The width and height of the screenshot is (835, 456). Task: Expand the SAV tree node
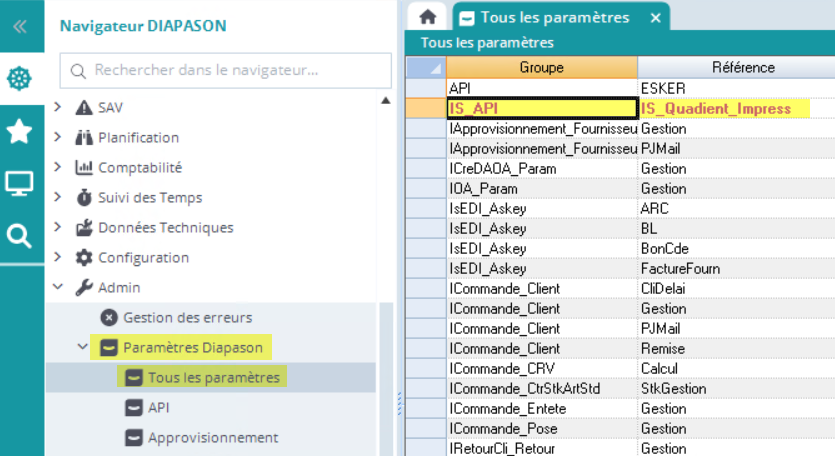(x=58, y=107)
